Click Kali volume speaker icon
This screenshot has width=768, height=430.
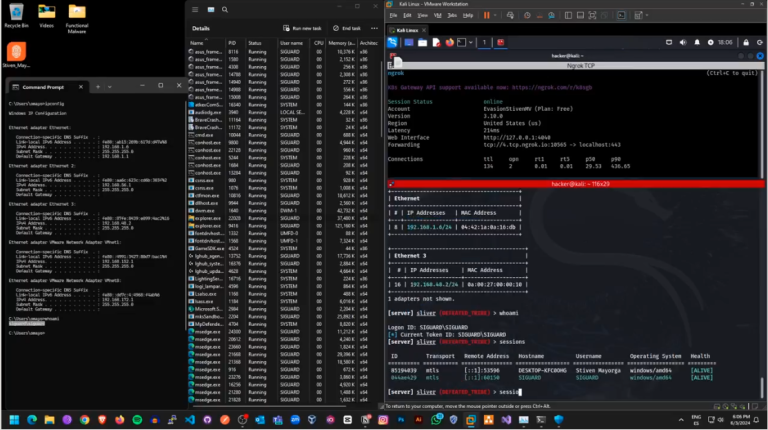pos(683,43)
